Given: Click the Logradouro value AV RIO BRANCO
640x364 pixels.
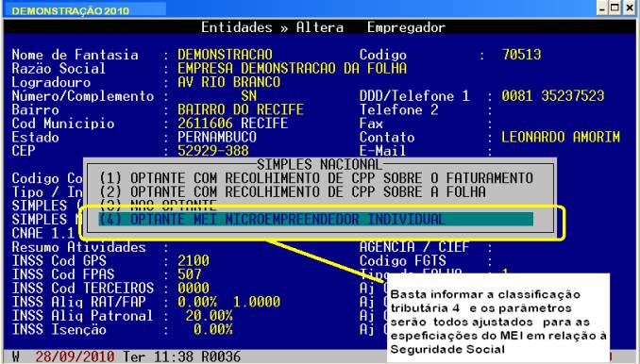Looking at the screenshot, I should tap(228, 82).
